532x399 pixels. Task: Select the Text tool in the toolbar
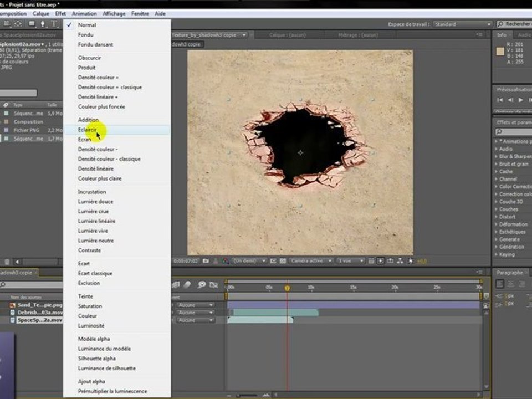point(54,24)
